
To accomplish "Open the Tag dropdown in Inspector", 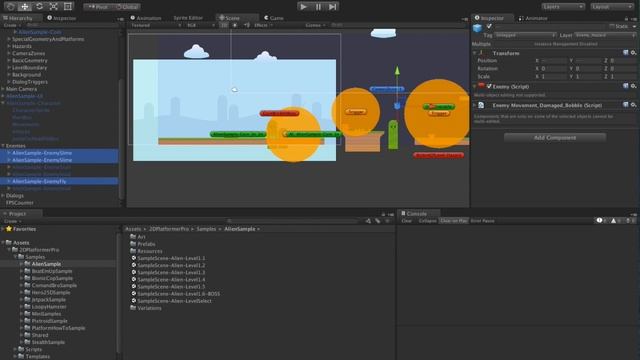I will pyautogui.click(x=526, y=36).
